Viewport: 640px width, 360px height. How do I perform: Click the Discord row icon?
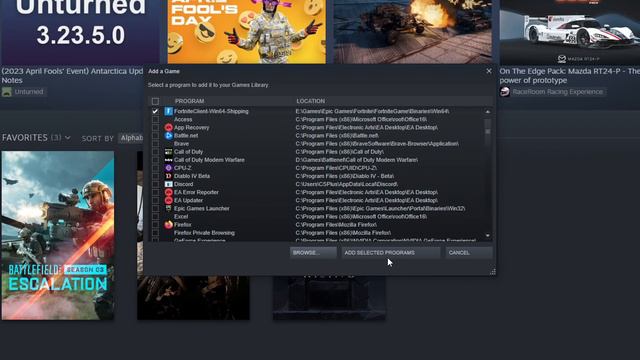[168, 184]
